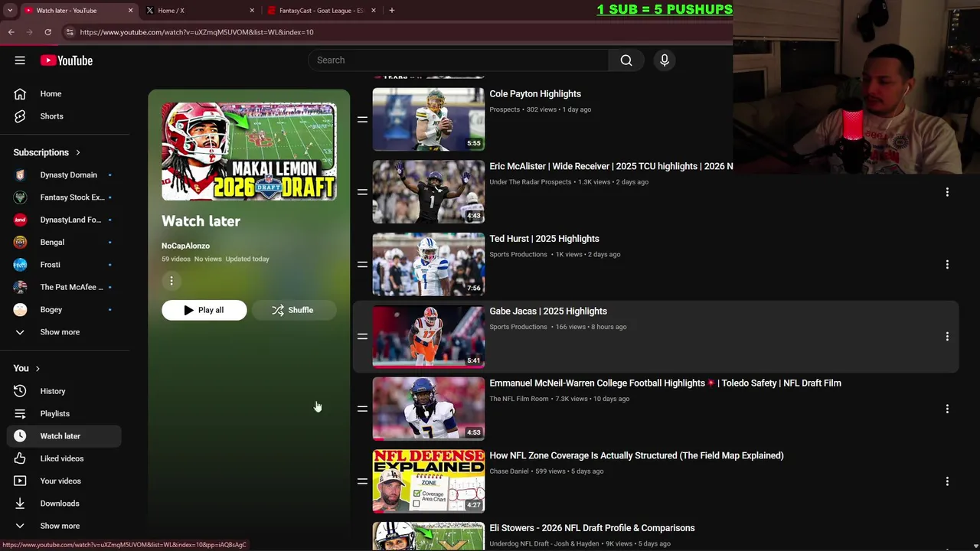Open action menu for Eric McAlister video

(x=947, y=192)
